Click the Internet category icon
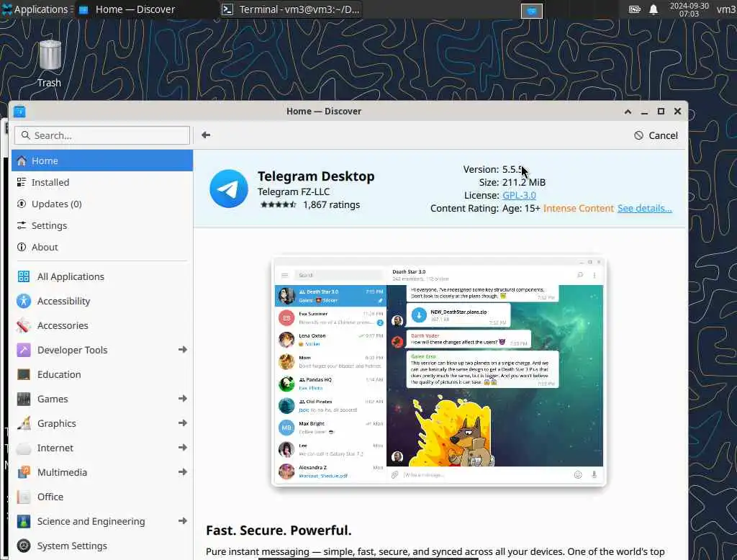This screenshot has height=560, width=737. [x=24, y=448]
